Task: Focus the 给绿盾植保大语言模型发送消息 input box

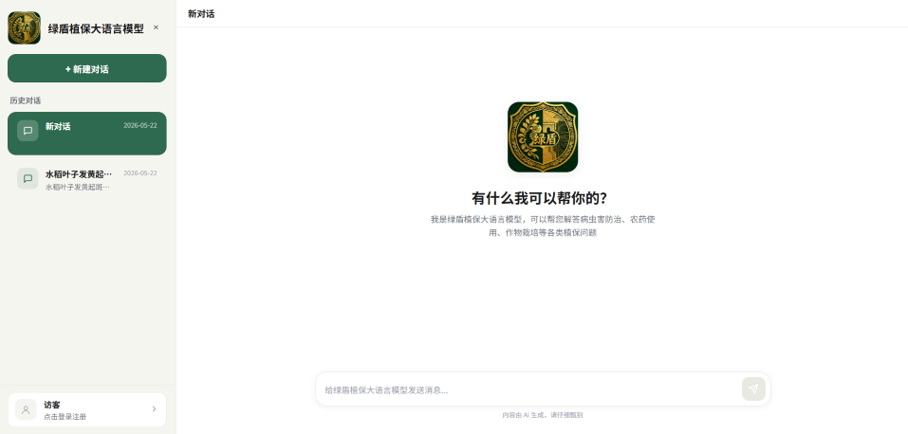Action: click(529, 390)
